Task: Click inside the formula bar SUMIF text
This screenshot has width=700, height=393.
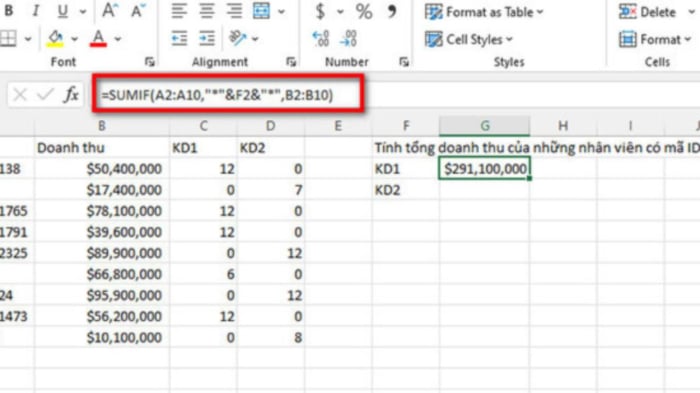Action: 217,95
